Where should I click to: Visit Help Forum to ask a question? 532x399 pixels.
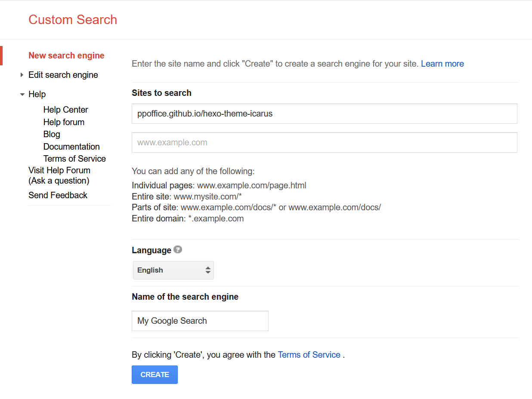pyautogui.click(x=59, y=175)
